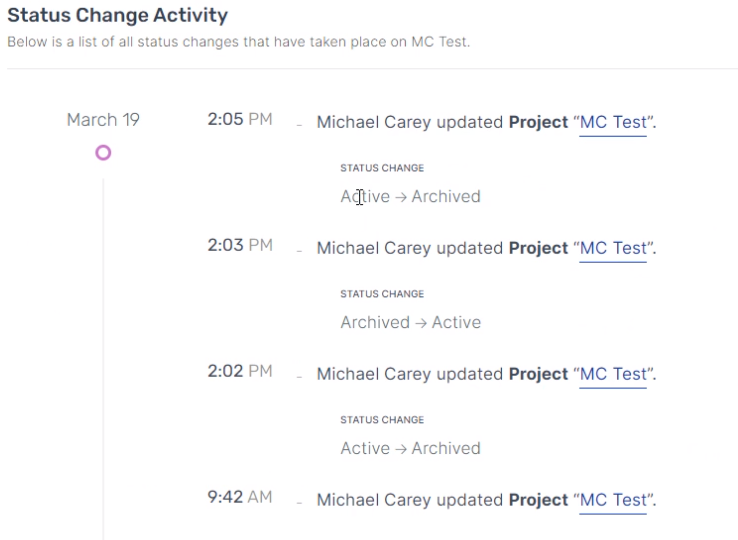
Task: Click Archived → Active status change text
Action: click(x=410, y=323)
